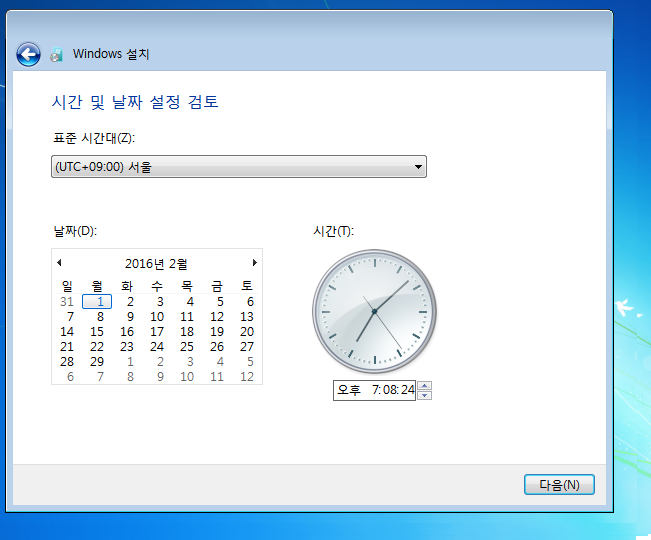Click the 날짜(D) label

tap(75, 231)
